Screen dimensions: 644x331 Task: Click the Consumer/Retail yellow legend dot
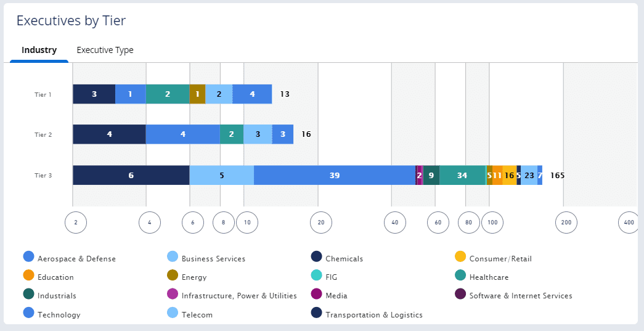point(460,256)
